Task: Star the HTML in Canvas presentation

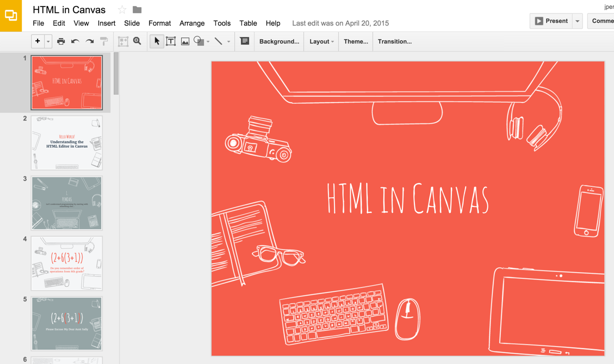Action: 122,10
